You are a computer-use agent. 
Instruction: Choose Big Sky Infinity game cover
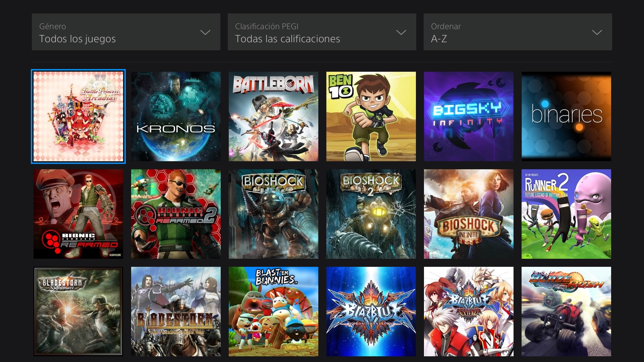coord(469,116)
